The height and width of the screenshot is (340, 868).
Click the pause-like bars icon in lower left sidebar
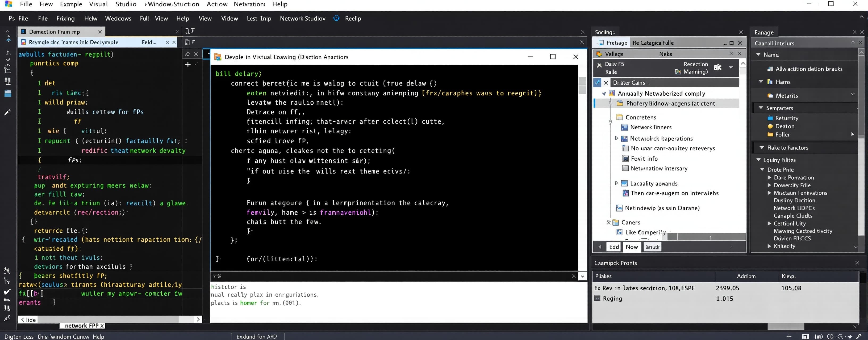point(7,308)
